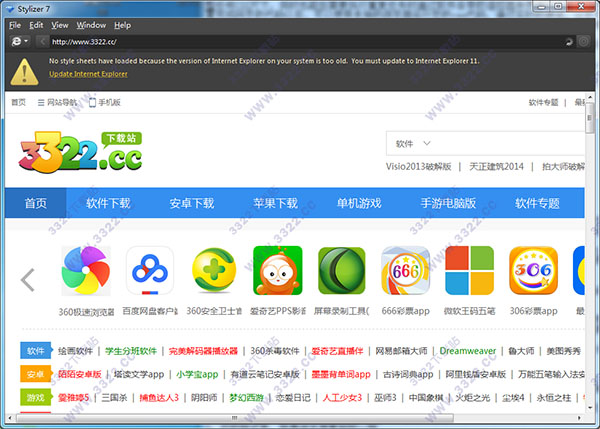
Task: Select the 手游电脑版 navigation tab
Action: (448, 203)
